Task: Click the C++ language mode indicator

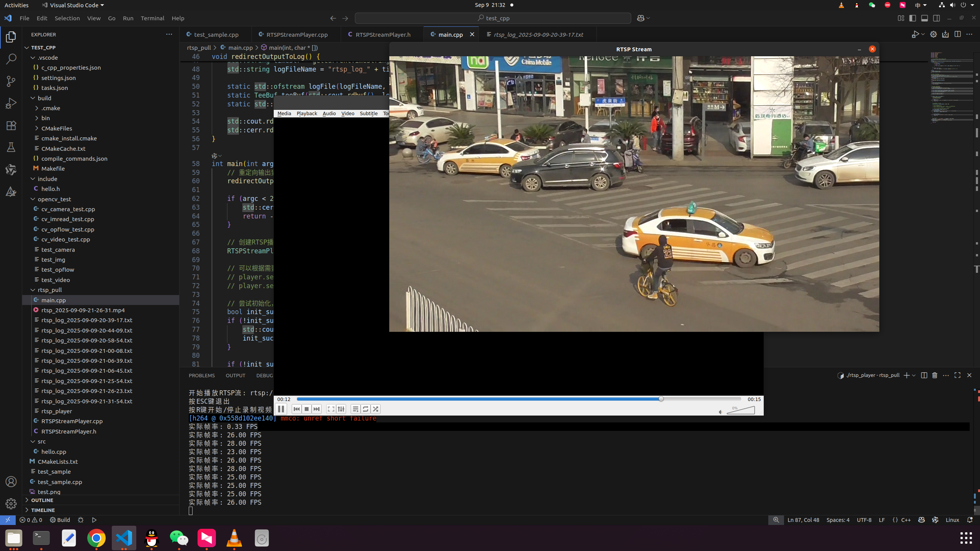Action: (x=906, y=520)
